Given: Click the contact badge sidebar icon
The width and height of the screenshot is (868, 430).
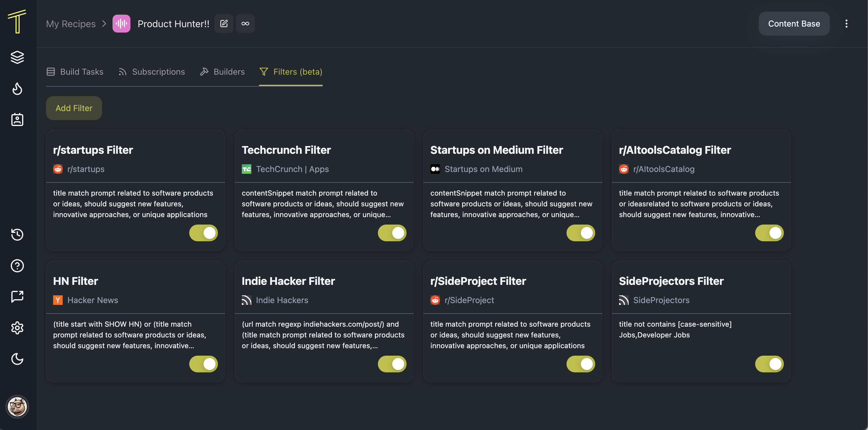Looking at the screenshot, I should [x=17, y=120].
